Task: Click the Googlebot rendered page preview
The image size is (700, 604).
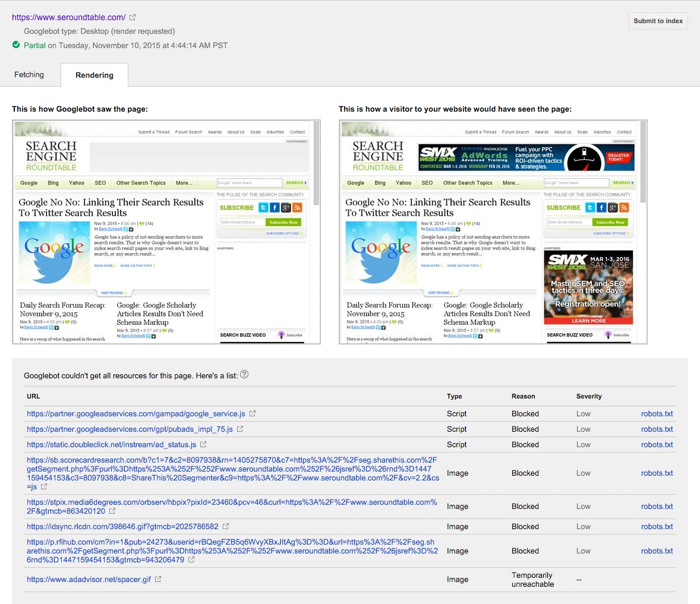Action: [162, 232]
